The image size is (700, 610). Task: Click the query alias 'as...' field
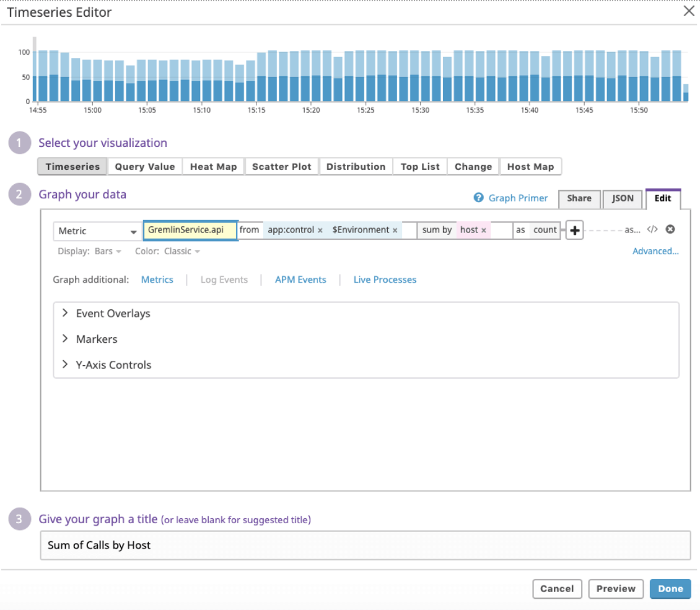(632, 230)
